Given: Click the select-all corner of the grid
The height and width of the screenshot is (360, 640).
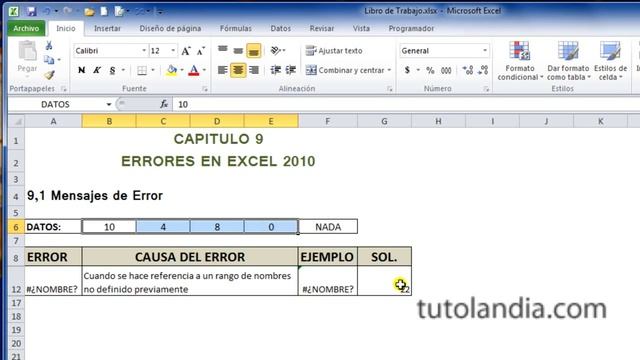Looking at the screenshot, I should [16, 121].
